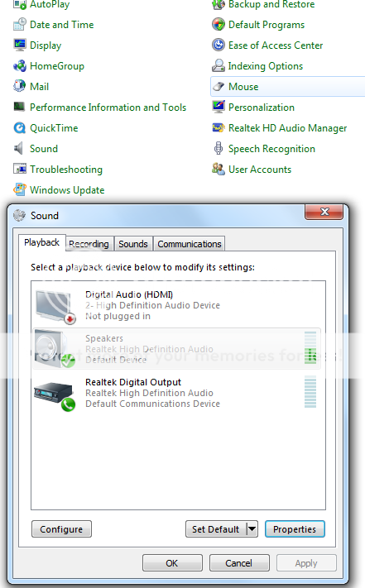This screenshot has width=365, height=588.
Task: Select the Speakers device icon
Action: point(55,349)
